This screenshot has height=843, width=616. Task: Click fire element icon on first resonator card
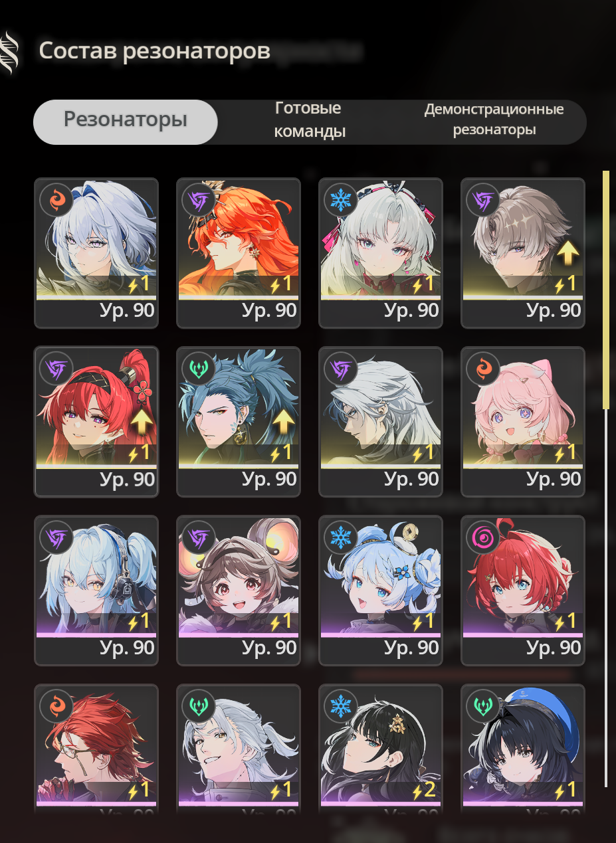pos(56,200)
